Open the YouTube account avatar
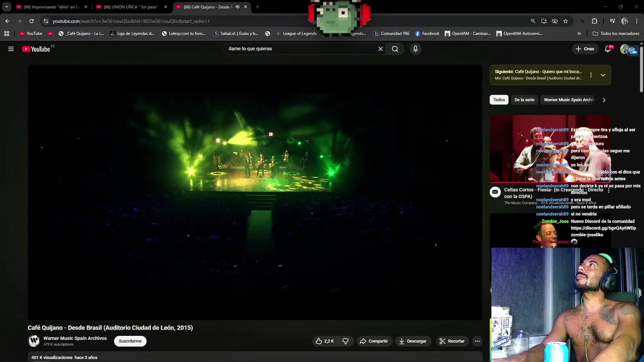 click(625, 49)
